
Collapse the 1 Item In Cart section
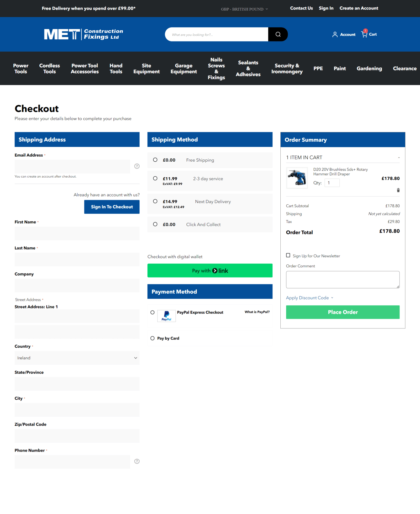tap(398, 157)
